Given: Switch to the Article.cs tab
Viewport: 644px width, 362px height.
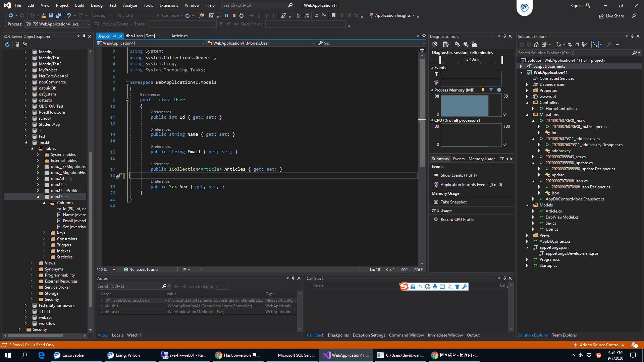Looking at the screenshot, I should click(179, 36).
